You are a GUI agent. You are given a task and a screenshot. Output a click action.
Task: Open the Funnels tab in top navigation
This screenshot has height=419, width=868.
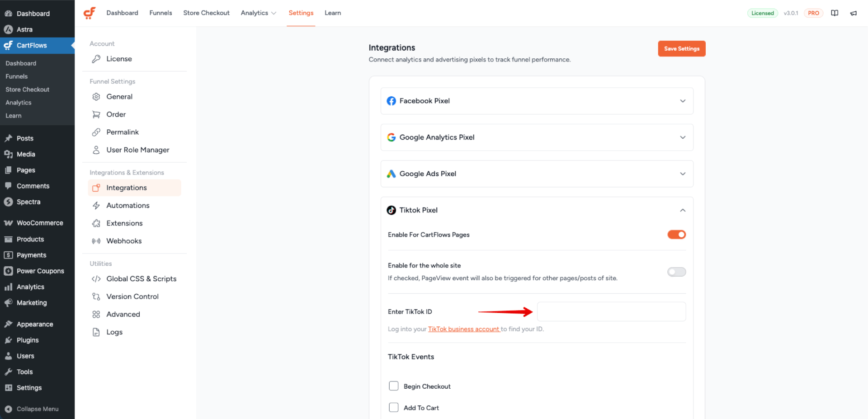[x=160, y=13]
